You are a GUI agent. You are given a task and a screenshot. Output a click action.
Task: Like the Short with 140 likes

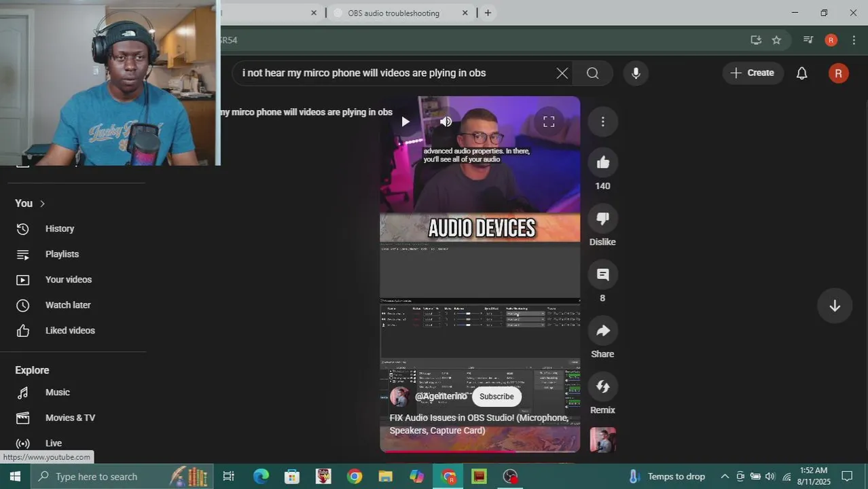click(602, 162)
